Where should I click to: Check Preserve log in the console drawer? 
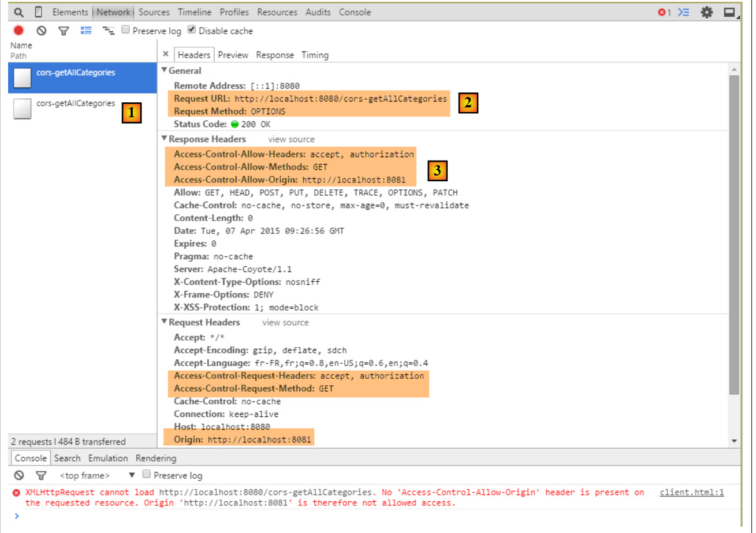(x=147, y=475)
